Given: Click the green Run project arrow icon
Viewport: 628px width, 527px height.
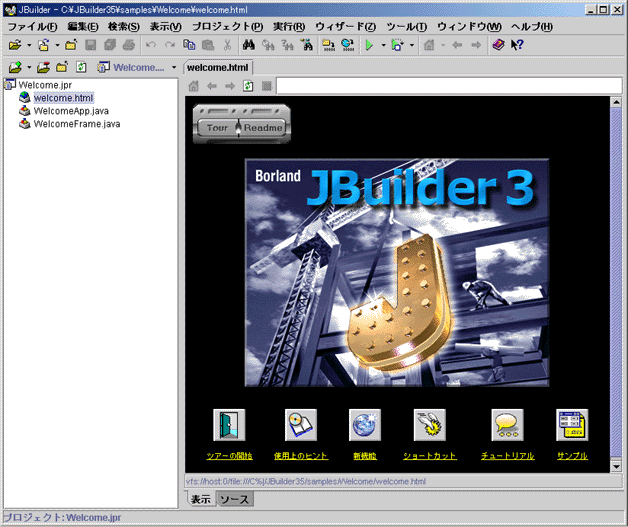Looking at the screenshot, I should [369, 45].
